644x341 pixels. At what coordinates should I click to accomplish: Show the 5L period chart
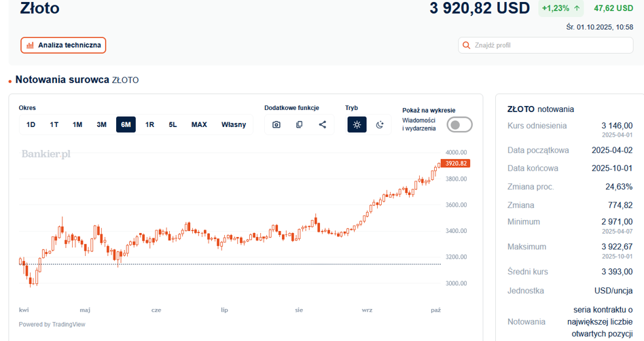[x=173, y=124]
